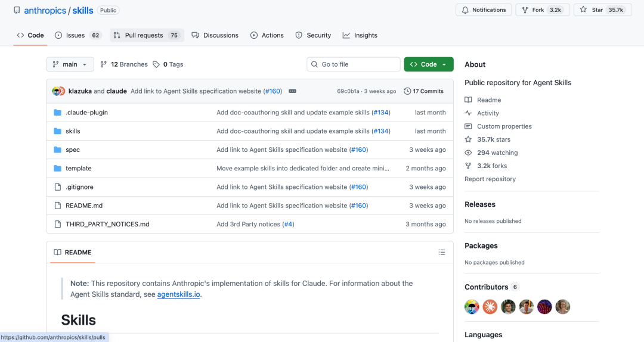Open the 0 Tags page

tap(168, 64)
